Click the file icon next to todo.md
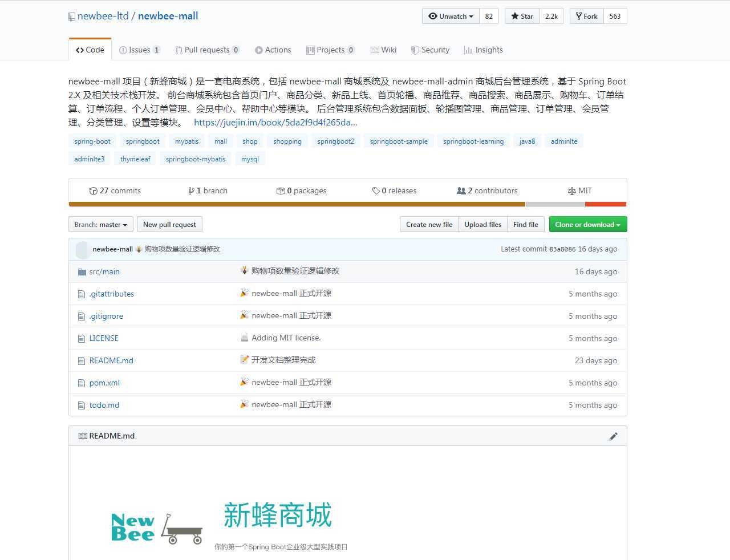The image size is (730, 560). [82, 405]
